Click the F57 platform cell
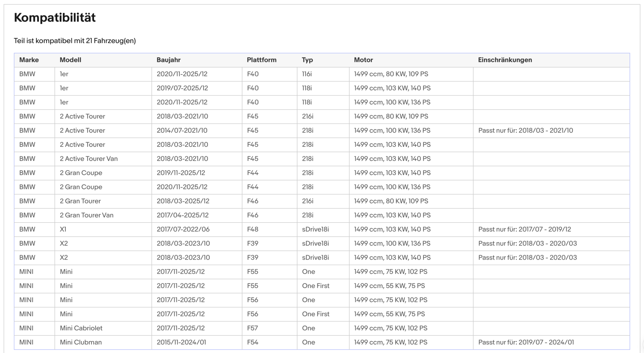 coord(253,328)
